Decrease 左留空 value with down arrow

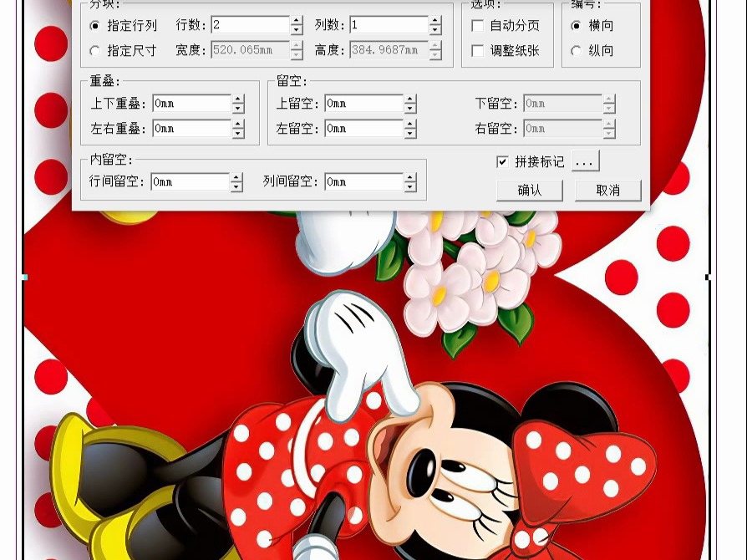[410, 133]
